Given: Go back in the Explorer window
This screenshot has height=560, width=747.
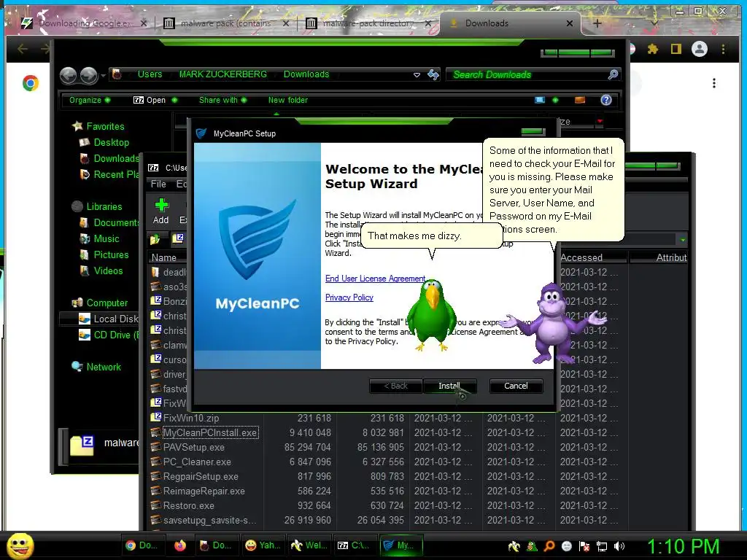Looking at the screenshot, I should (x=69, y=75).
